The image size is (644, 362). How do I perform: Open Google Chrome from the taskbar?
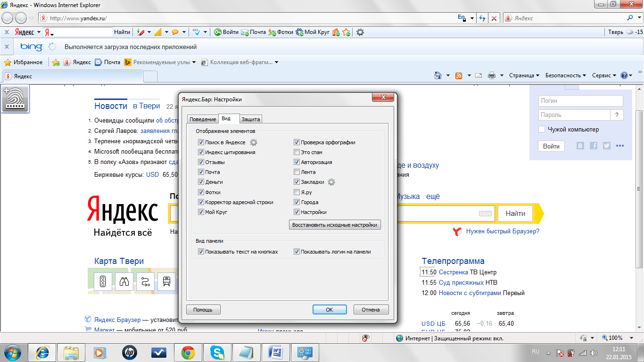point(188,353)
